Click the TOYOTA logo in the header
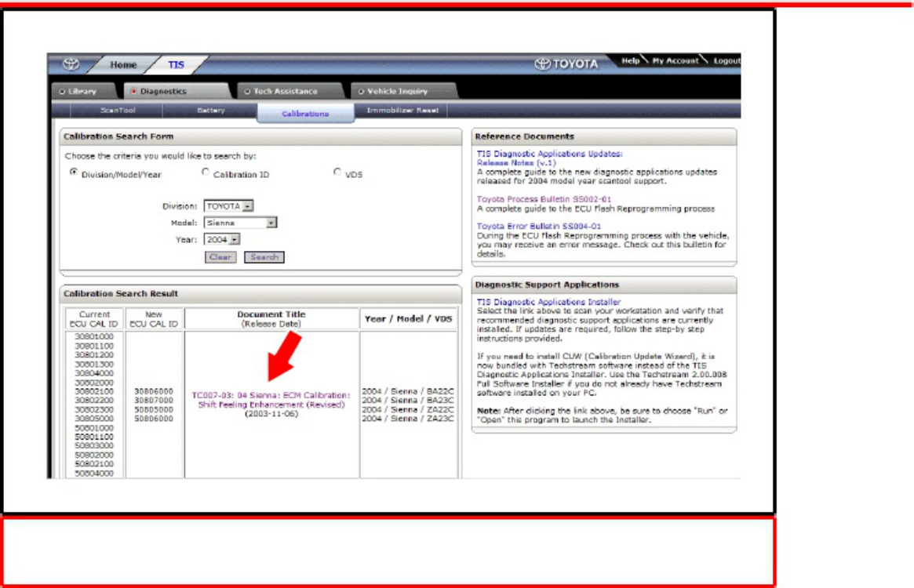The width and height of the screenshot is (914, 588). (566, 64)
